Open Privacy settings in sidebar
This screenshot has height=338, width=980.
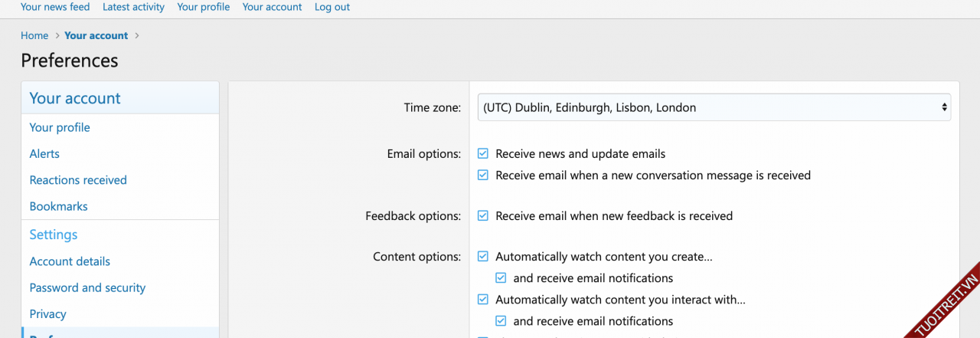(47, 313)
